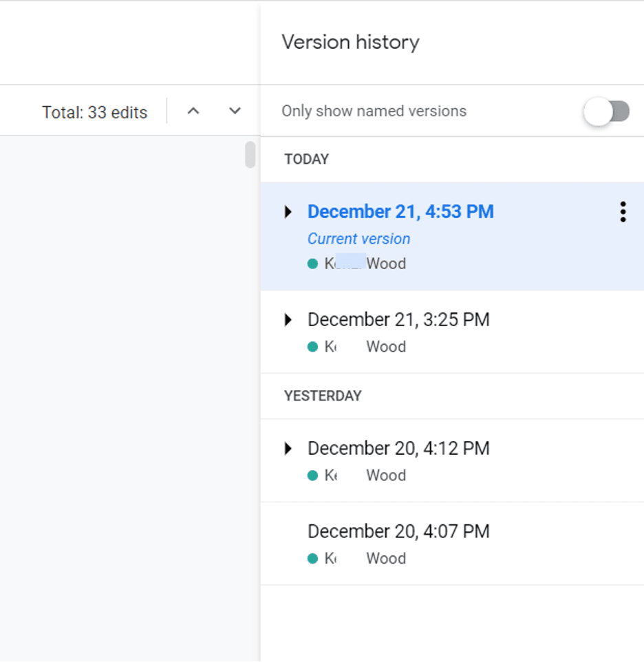
Task: Click the Only show named versions label
Action: click(x=374, y=111)
